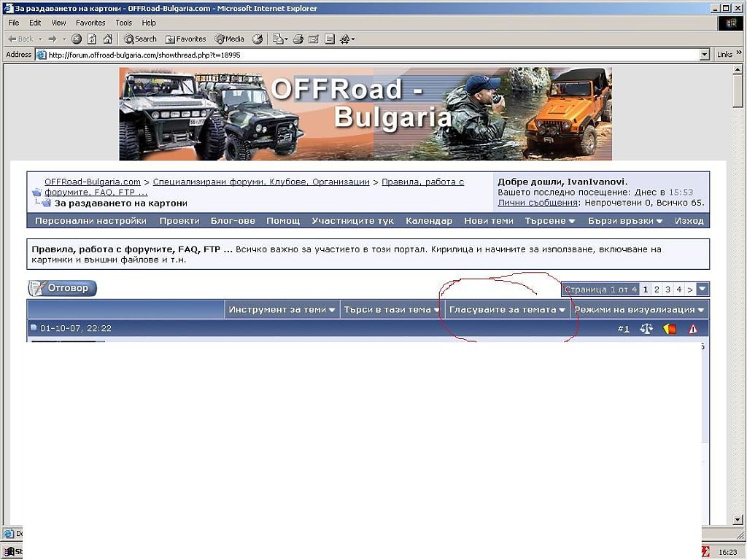Screen dimensions: 747x560
Task: Go to page 2 of thread
Action: click(657, 289)
